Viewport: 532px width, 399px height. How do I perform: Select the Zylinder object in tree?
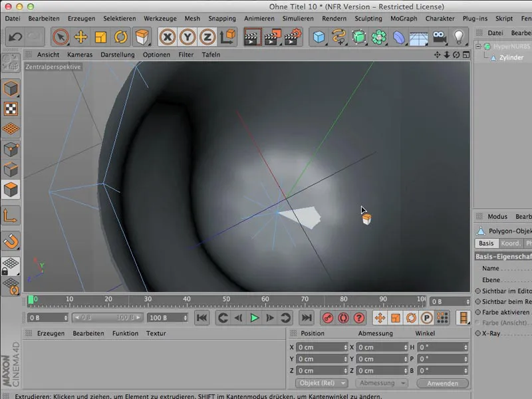[x=511, y=58]
